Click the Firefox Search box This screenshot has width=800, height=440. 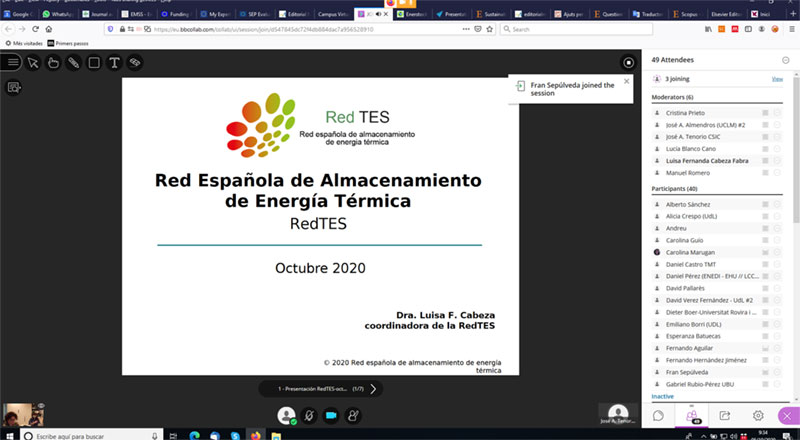[577, 29]
